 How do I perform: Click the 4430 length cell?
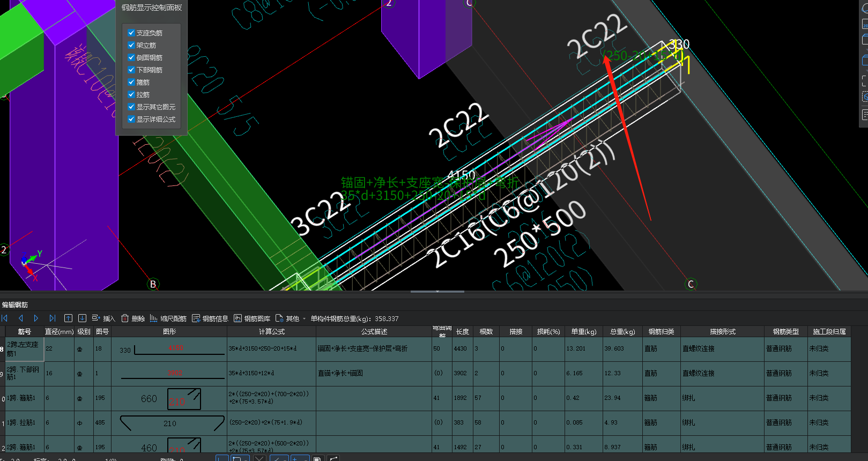(x=463, y=349)
